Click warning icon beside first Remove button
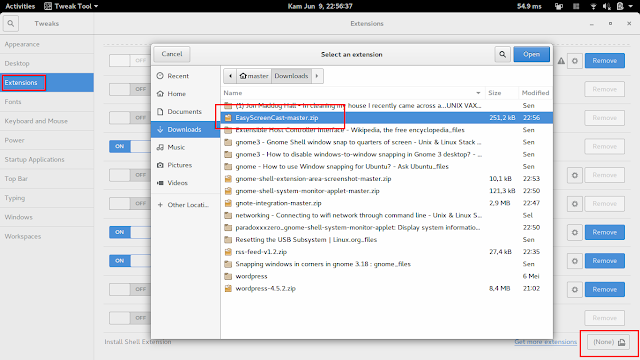640x360 pixels. click(561, 61)
